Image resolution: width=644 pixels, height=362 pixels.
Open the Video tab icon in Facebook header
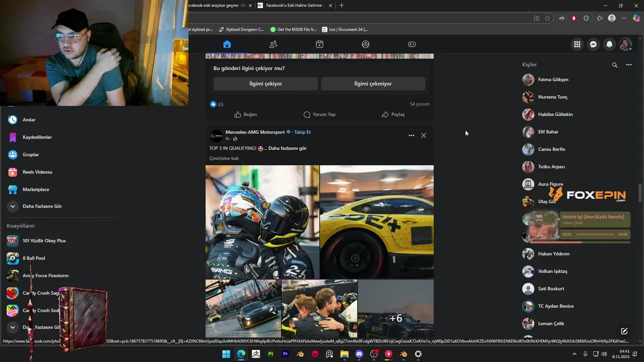pyautogui.click(x=319, y=44)
